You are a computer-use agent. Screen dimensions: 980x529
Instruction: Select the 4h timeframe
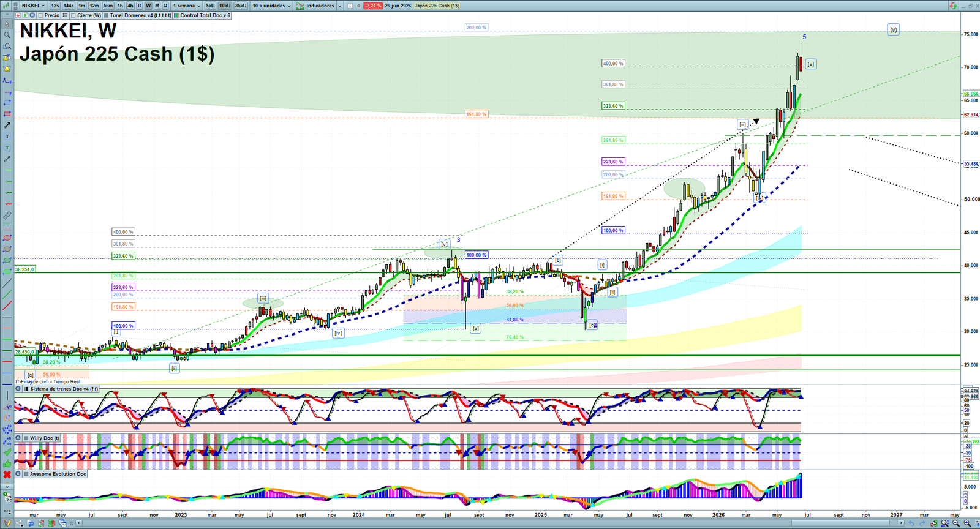(130, 6)
